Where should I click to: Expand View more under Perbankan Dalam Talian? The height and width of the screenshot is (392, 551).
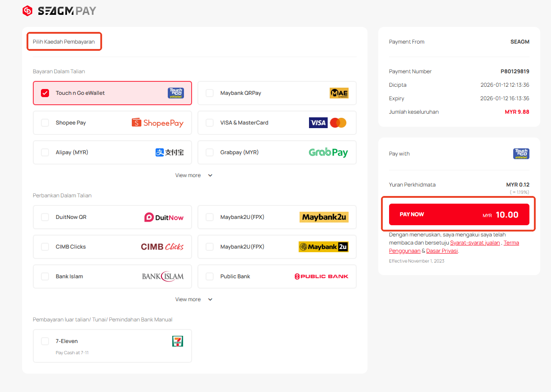pos(193,299)
